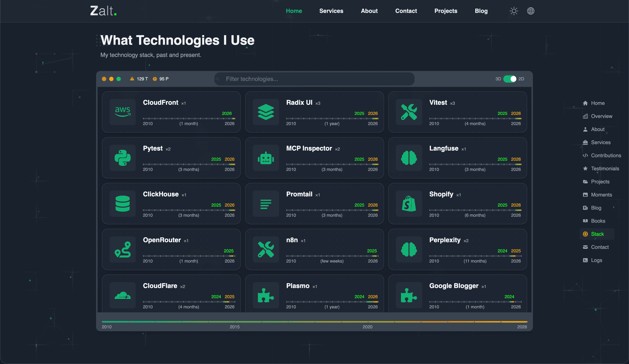Click the Shopify bag icon
629x364 pixels.
409,204
